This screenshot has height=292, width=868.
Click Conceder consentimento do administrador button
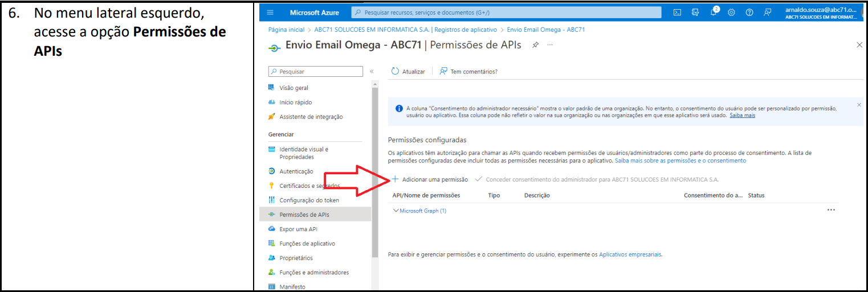597,179
